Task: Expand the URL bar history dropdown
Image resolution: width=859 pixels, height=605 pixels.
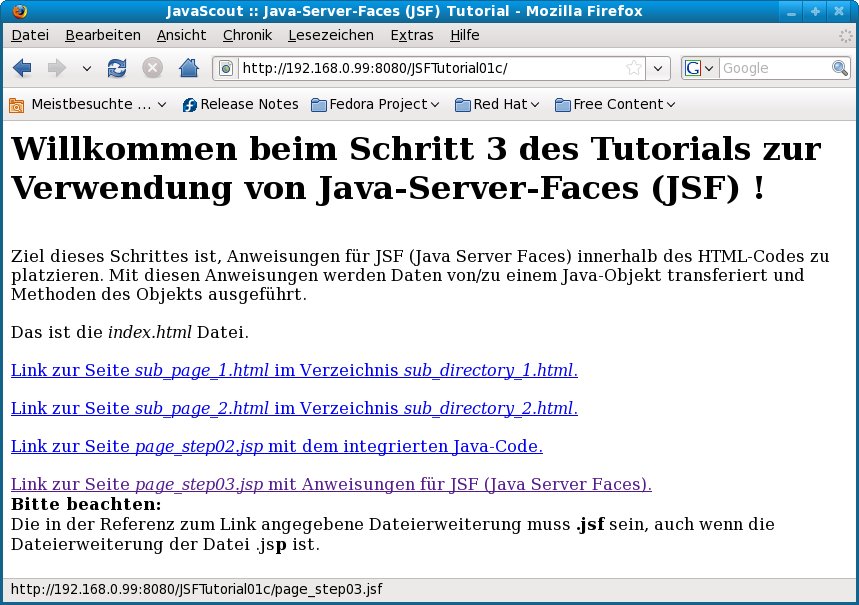Action: coord(657,68)
